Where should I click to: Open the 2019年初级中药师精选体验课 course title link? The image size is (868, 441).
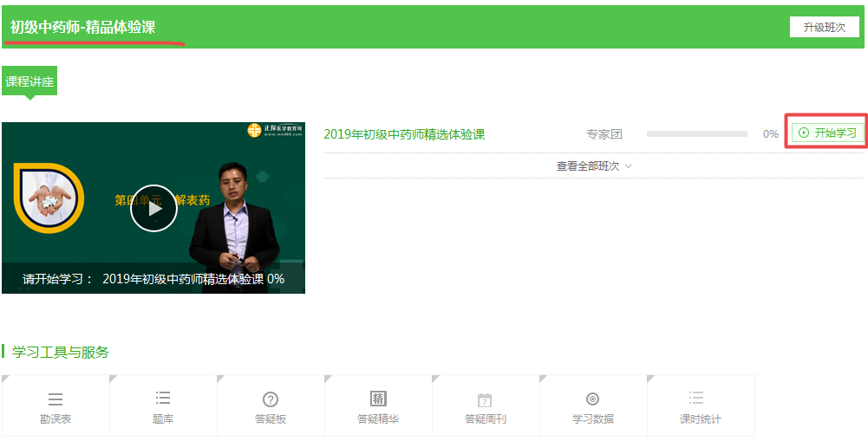404,134
